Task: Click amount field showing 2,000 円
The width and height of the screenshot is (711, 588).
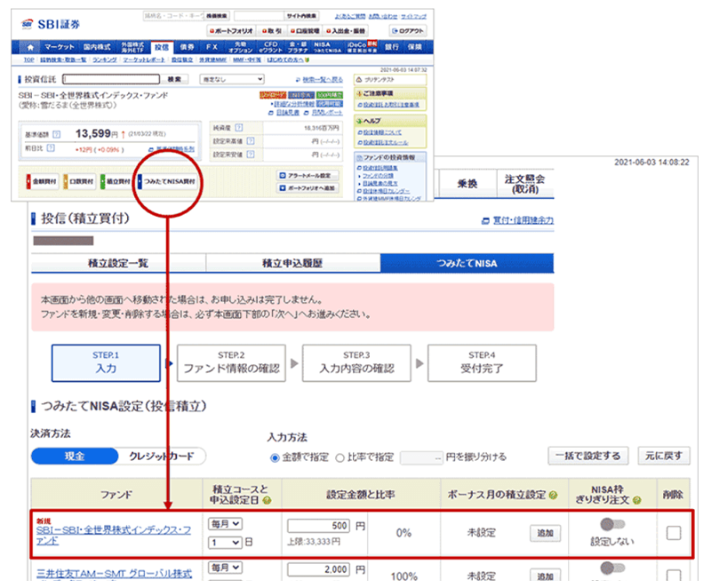Action: point(319,569)
